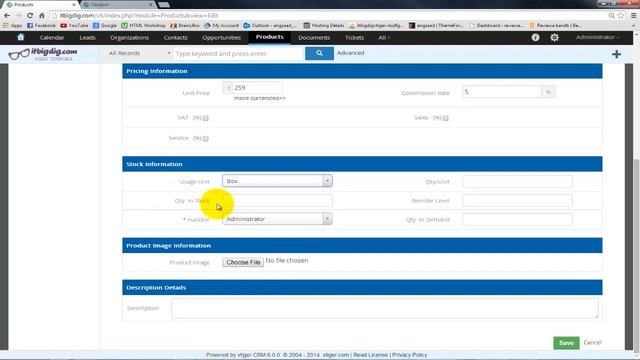Open the Contacts module
This screenshot has height=360, width=640.
click(x=176, y=37)
